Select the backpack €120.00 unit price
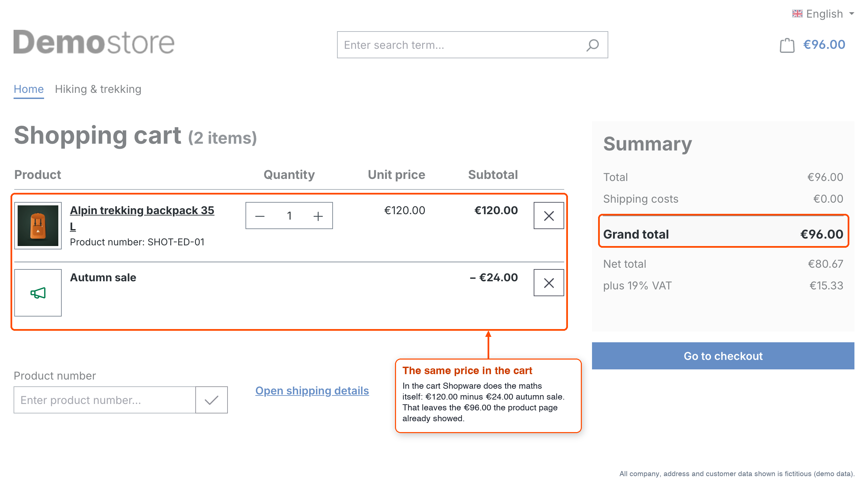The height and width of the screenshot is (488, 868). pos(405,210)
